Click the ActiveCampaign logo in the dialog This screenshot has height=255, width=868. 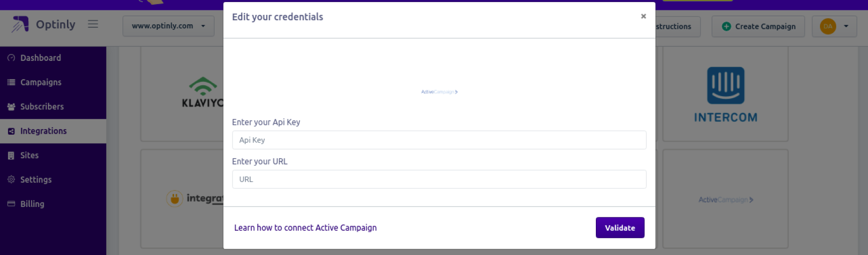click(439, 92)
